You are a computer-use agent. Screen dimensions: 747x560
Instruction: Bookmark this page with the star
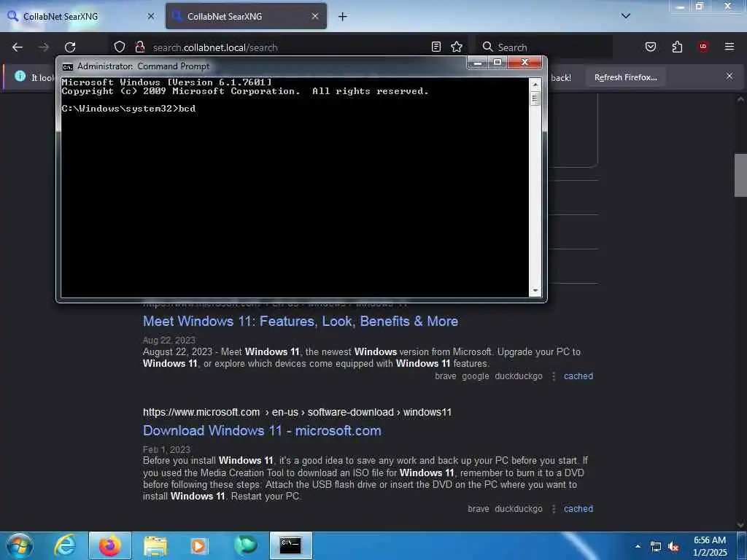click(x=457, y=47)
